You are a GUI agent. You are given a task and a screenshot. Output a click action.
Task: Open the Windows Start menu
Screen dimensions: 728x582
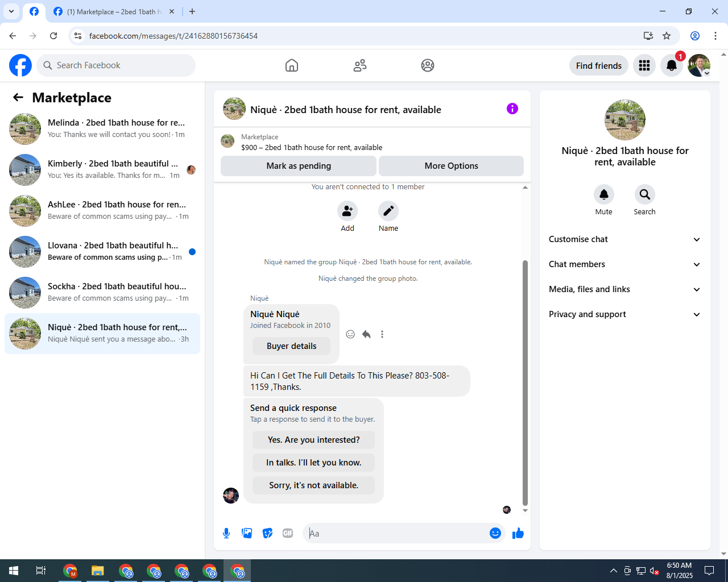coord(14,571)
